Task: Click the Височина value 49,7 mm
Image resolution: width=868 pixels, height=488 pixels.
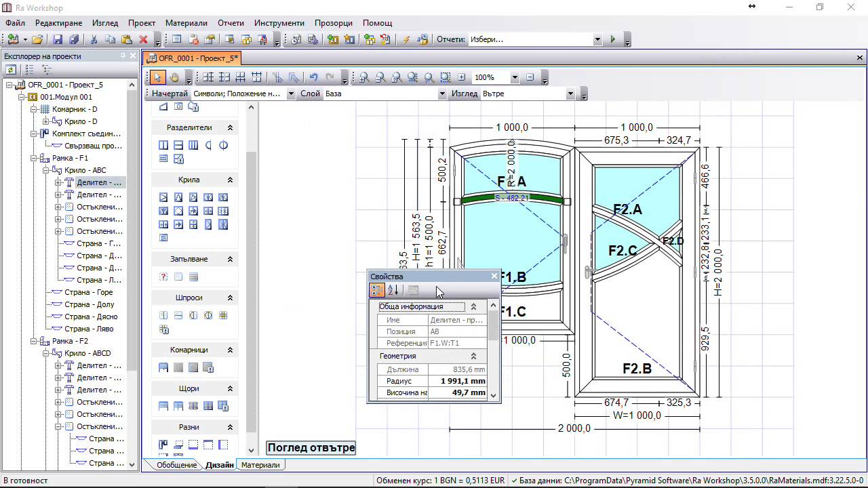Action: tap(458, 392)
